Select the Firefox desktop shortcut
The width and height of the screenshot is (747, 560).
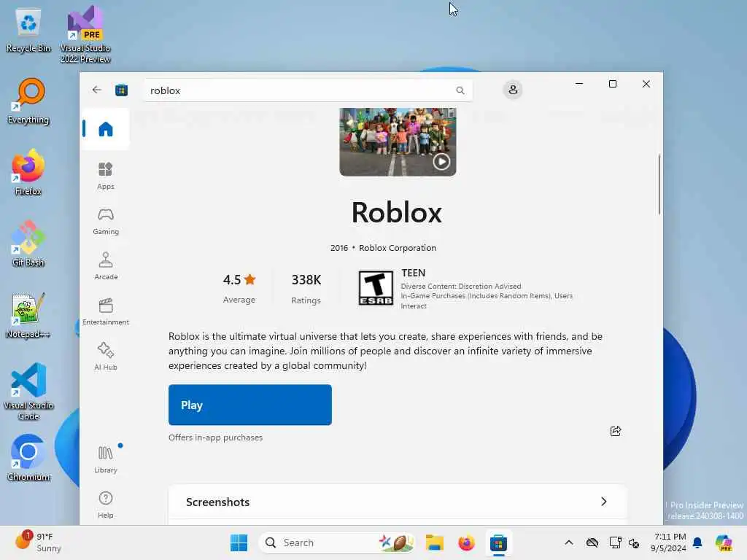pos(28,173)
